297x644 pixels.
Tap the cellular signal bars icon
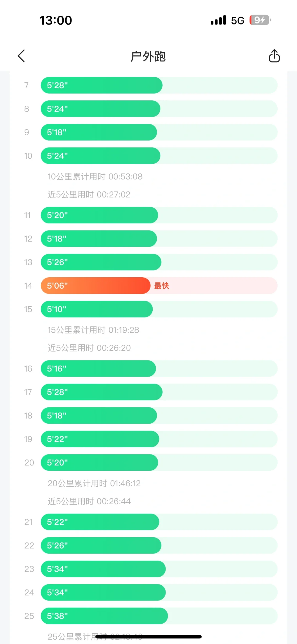(218, 20)
